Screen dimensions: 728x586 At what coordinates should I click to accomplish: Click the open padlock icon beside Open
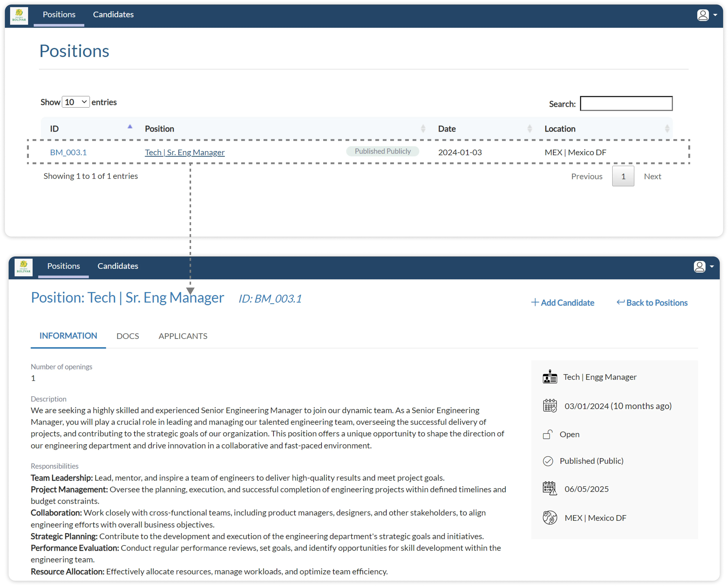click(548, 434)
